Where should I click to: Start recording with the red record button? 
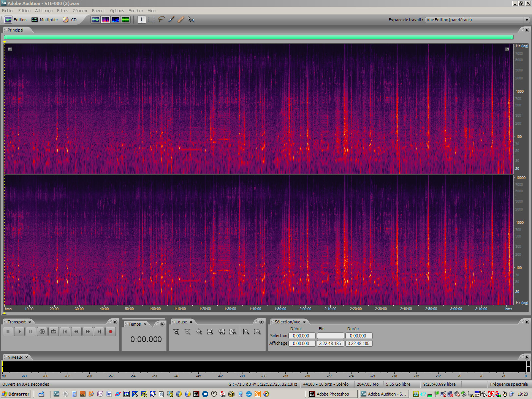tap(110, 331)
